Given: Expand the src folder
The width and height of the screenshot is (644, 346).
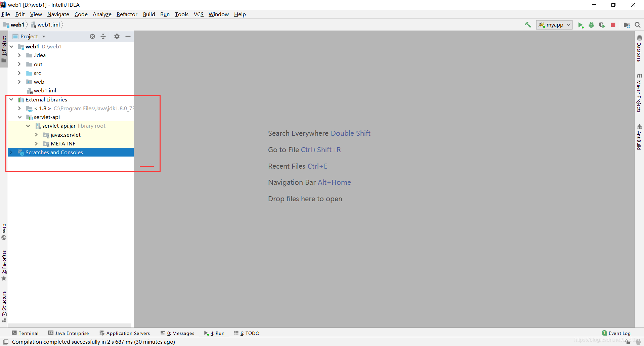Looking at the screenshot, I should click(19, 73).
